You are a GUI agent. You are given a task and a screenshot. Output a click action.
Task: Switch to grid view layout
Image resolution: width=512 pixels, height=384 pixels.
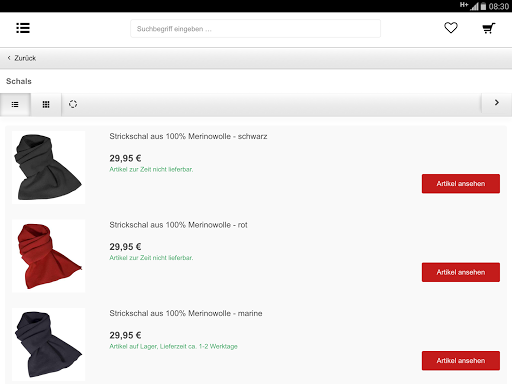[46, 105]
